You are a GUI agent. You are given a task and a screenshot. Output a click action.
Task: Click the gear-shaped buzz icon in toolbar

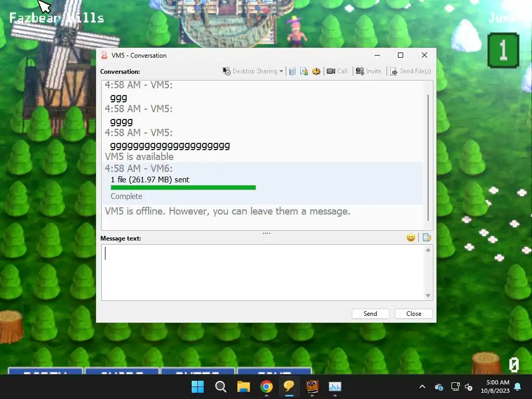(316, 71)
